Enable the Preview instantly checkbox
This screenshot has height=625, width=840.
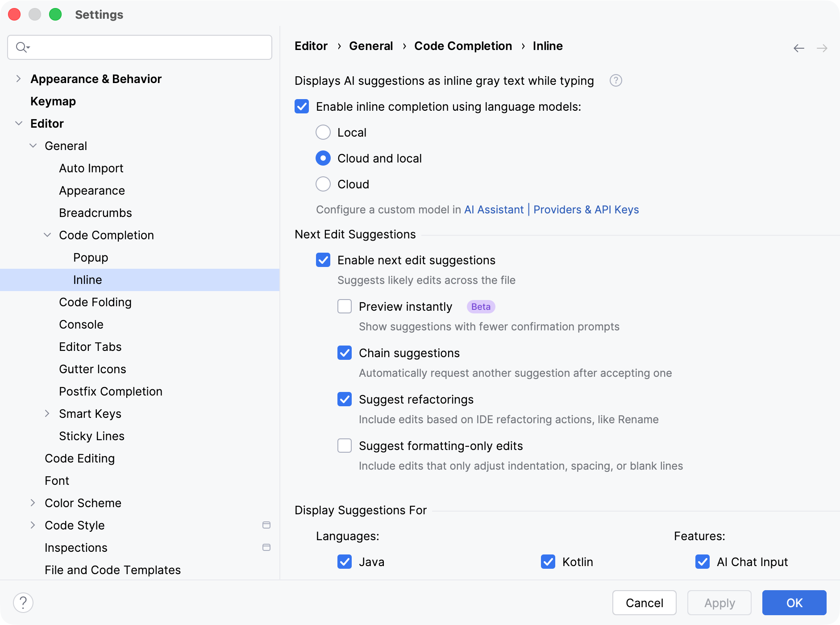(345, 306)
